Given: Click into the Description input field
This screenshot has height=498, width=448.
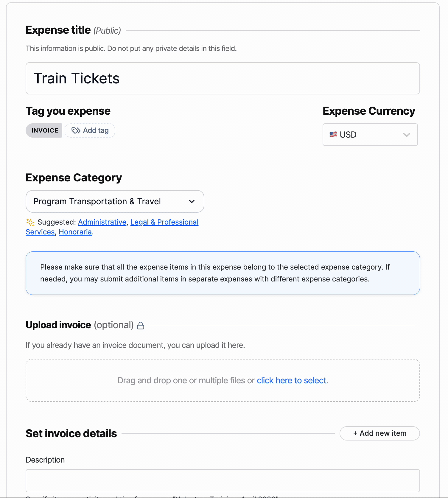Looking at the screenshot, I should click(223, 480).
